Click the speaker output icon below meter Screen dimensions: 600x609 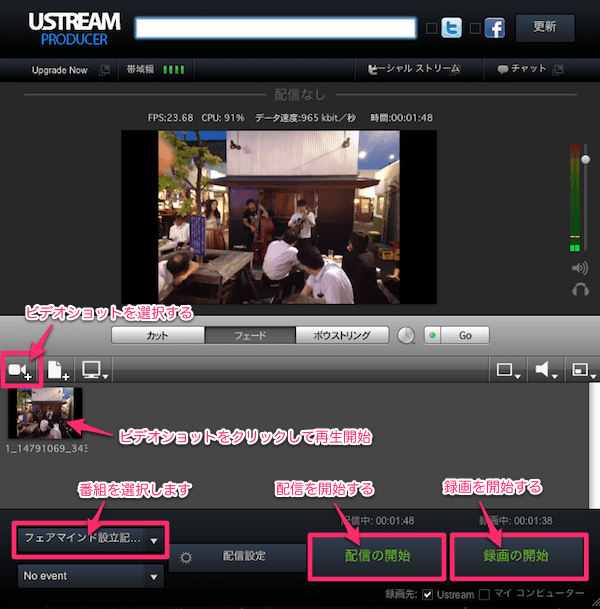coord(580,268)
